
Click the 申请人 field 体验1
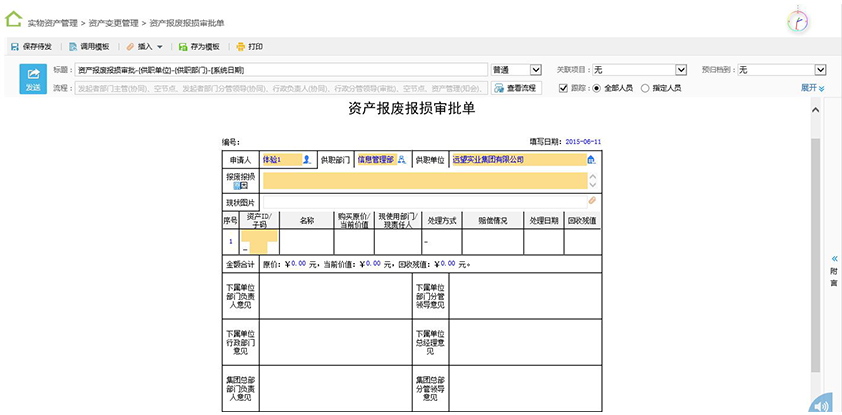281,159
